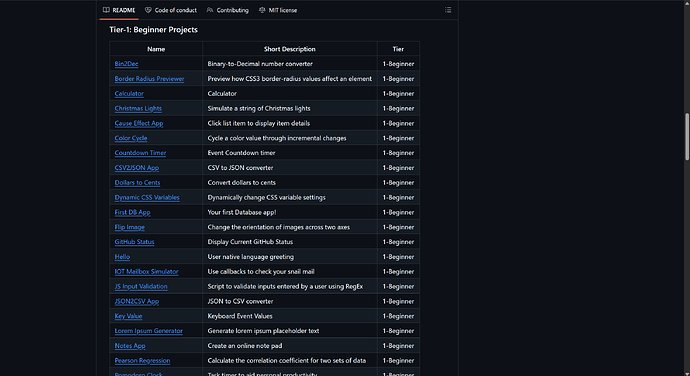
Task: Open the Lorem Ipsum Generator link
Action: [148, 331]
